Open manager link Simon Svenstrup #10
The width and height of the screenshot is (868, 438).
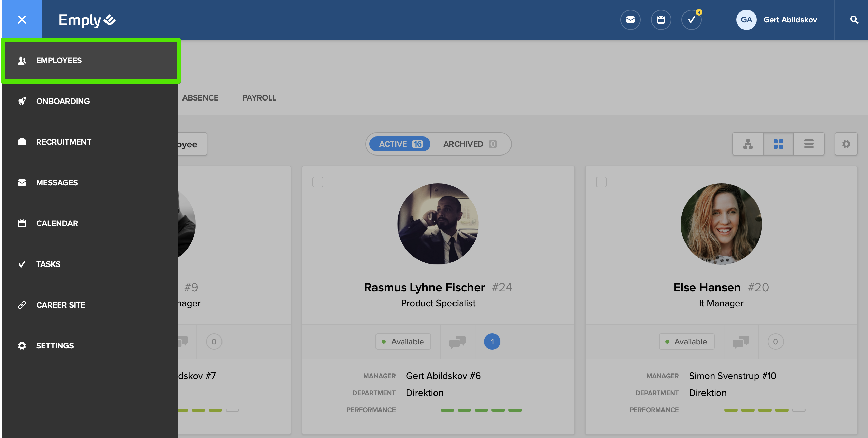[x=732, y=376]
